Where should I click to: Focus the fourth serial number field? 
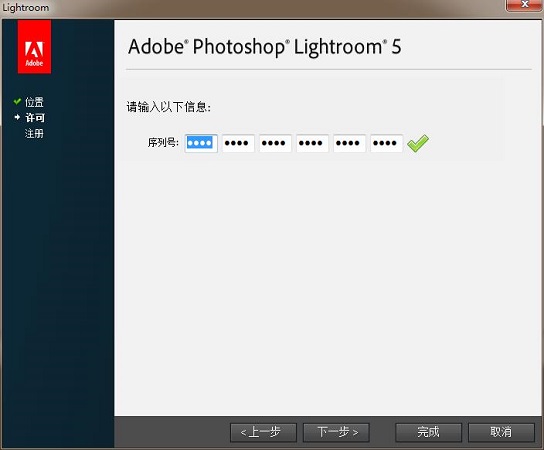point(313,143)
